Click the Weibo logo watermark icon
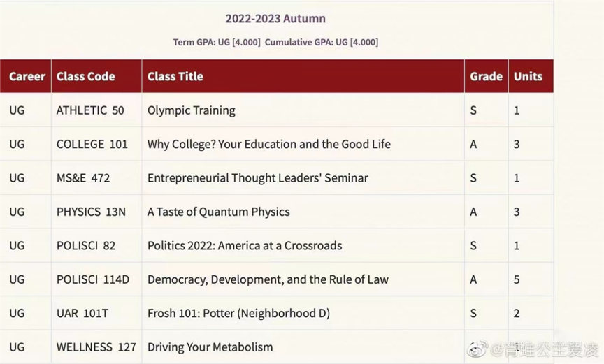 pos(477,349)
